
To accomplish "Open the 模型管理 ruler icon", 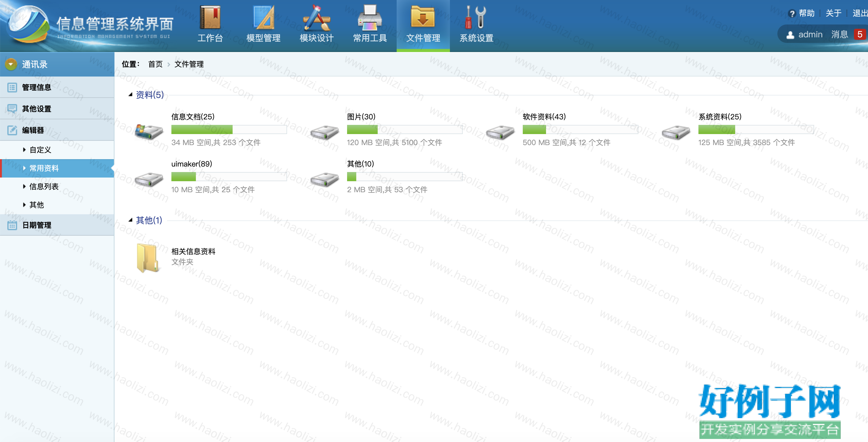I will click(264, 17).
